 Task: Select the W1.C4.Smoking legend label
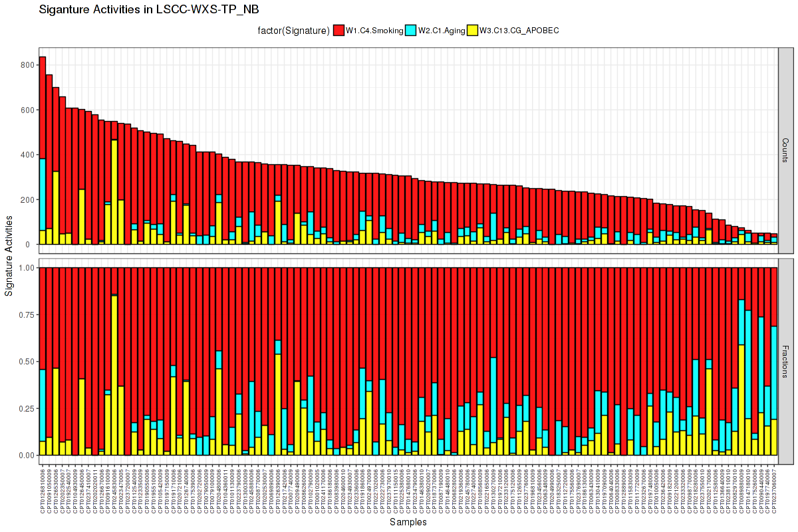click(x=374, y=30)
